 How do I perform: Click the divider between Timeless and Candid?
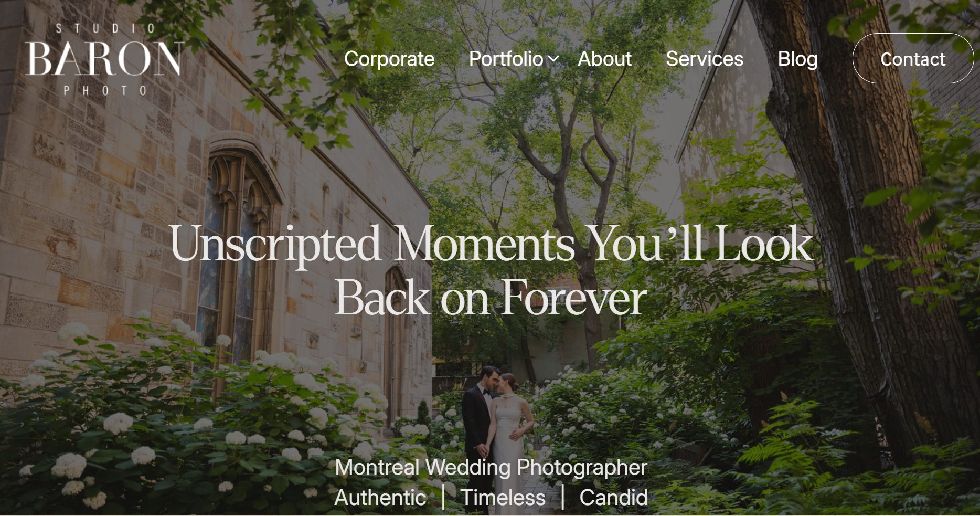(x=562, y=497)
